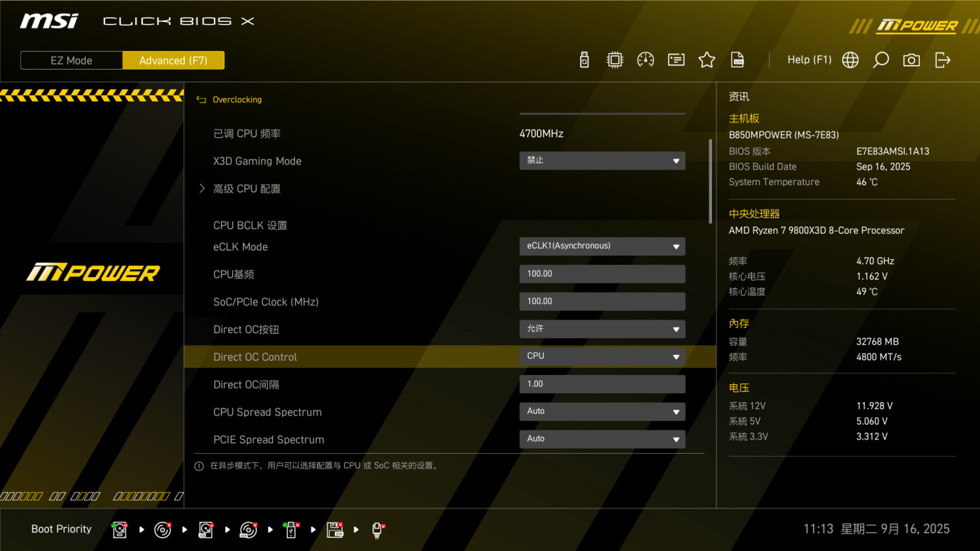Click the B850MPOWER (MS-7E83) board name
Image resolution: width=980 pixels, height=551 pixels.
[784, 135]
